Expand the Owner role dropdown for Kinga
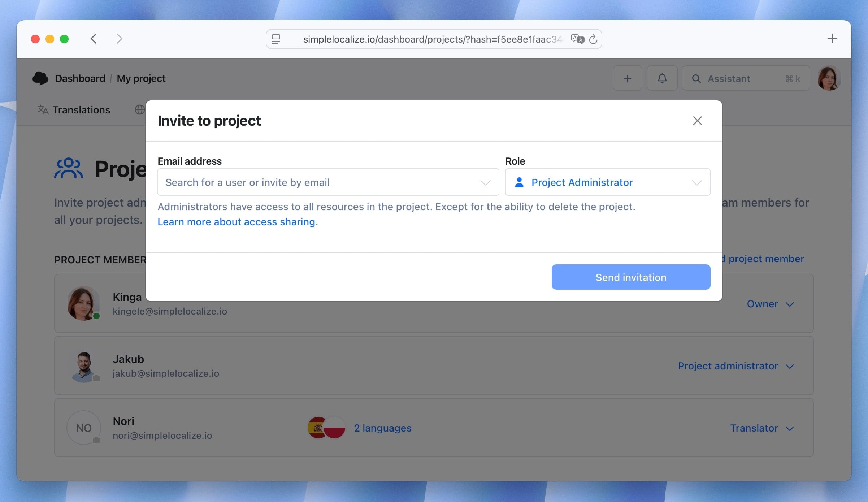868x502 pixels. 770,304
